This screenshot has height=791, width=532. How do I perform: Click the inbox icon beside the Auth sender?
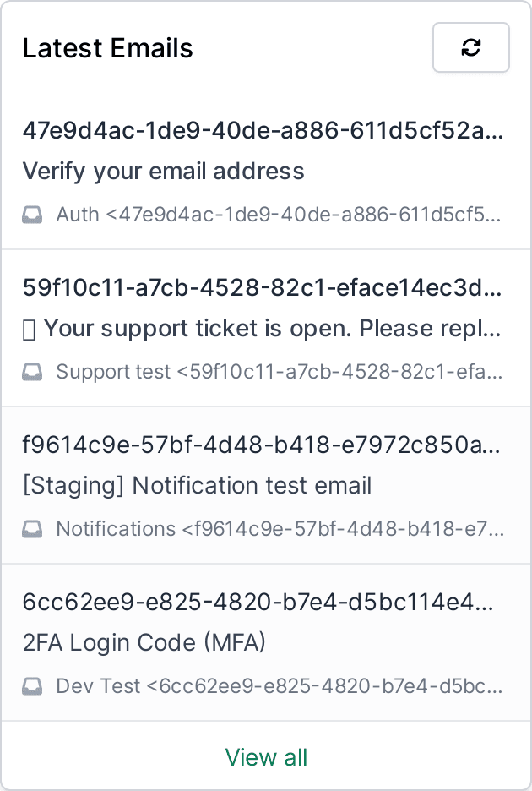pyautogui.click(x=32, y=214)
